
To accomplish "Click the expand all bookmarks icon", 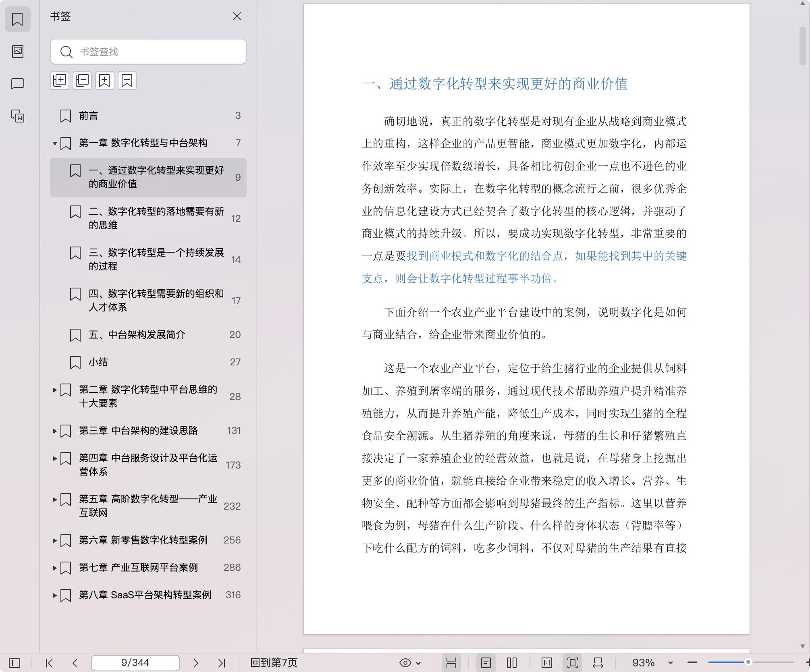I will (x=60, y=81).
